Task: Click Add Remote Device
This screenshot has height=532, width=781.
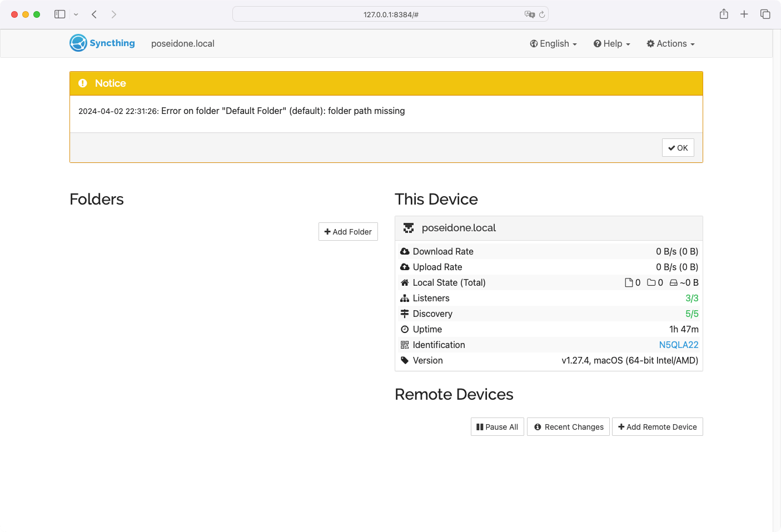Action: pos(657,427)
